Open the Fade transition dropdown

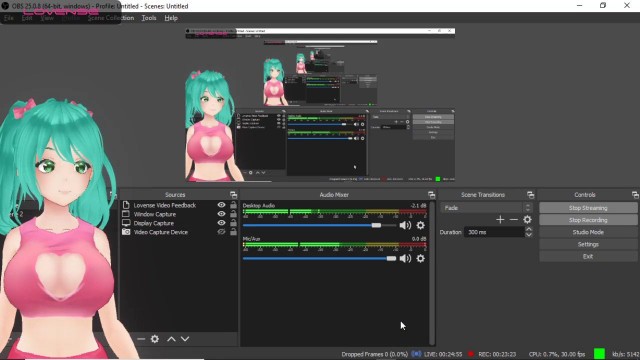coord(487,208)
